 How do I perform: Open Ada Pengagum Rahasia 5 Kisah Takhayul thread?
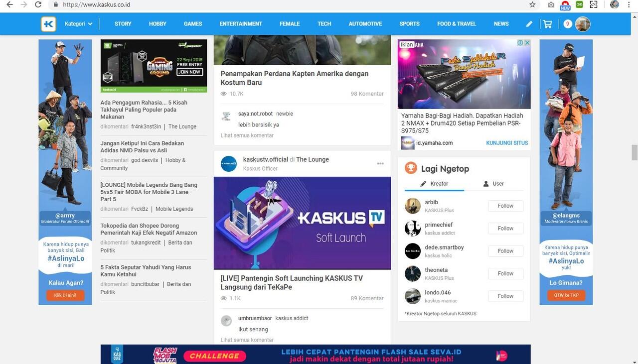[144, 110]
